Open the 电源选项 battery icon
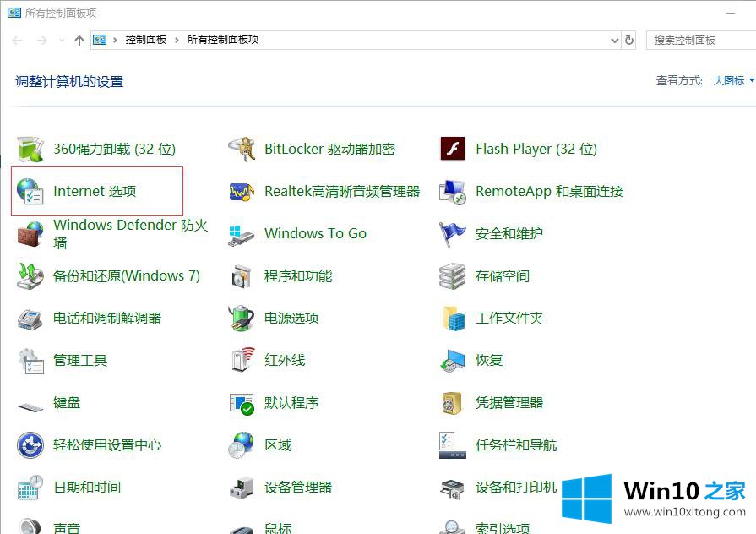This screenshot has height=534, width=756. 242,318
